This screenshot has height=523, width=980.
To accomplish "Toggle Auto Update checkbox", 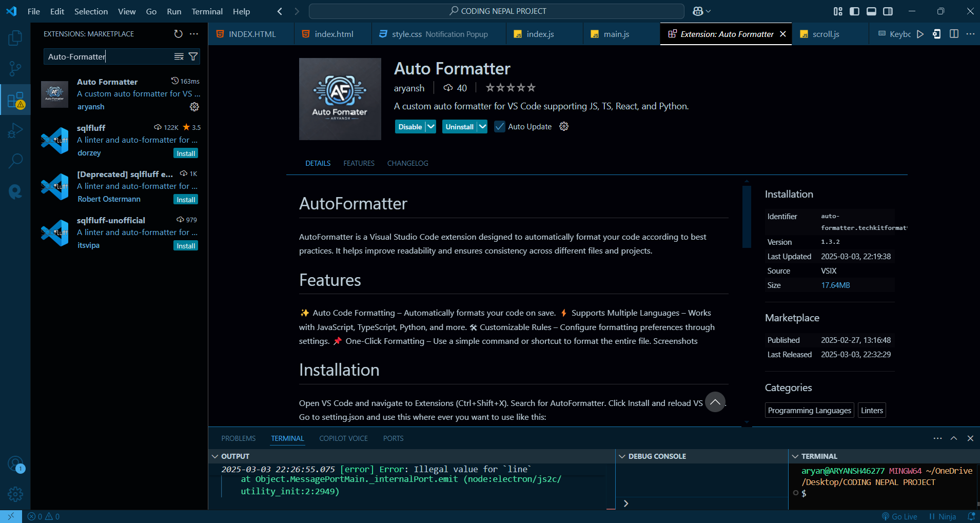I will 500,126.
